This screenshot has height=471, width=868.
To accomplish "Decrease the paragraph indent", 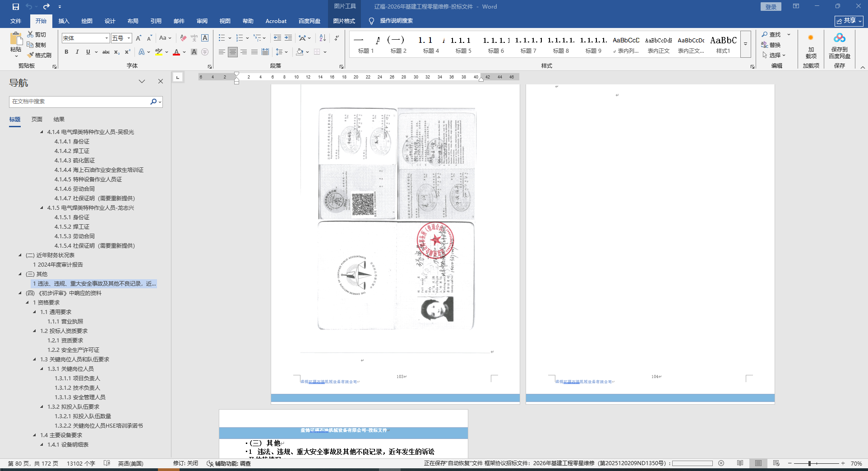I will point(277,38).
